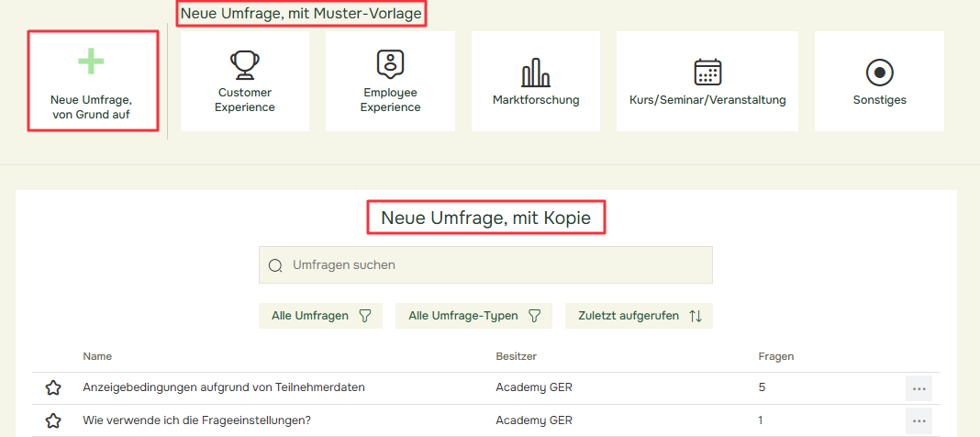
Task: Open the Zuletzt aufgerufen sort dropdown
Action: (639, 316)
